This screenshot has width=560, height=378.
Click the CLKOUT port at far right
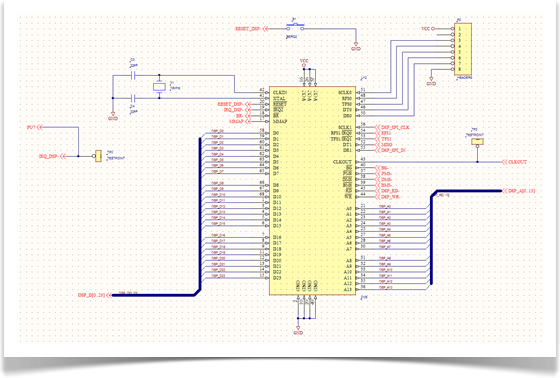click(514, 162)
